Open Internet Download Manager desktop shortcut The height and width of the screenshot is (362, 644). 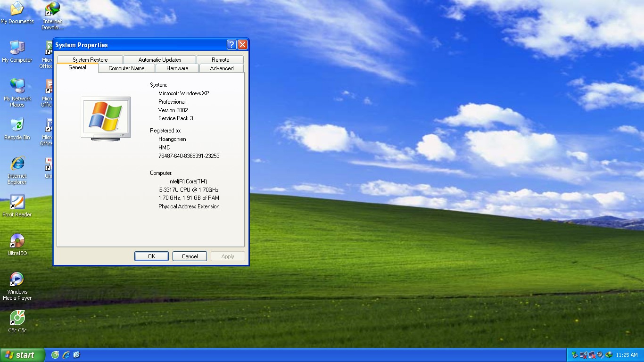[52, 15]
